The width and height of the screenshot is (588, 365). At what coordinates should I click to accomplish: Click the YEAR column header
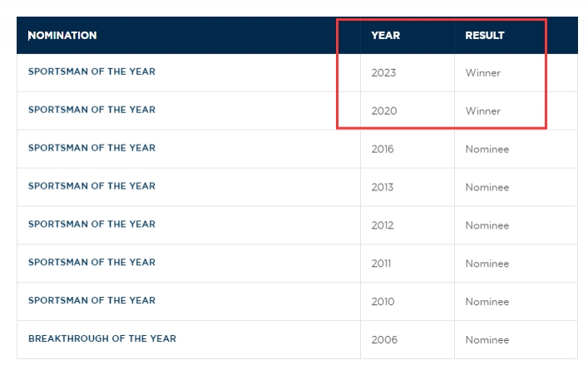point(386,35)
